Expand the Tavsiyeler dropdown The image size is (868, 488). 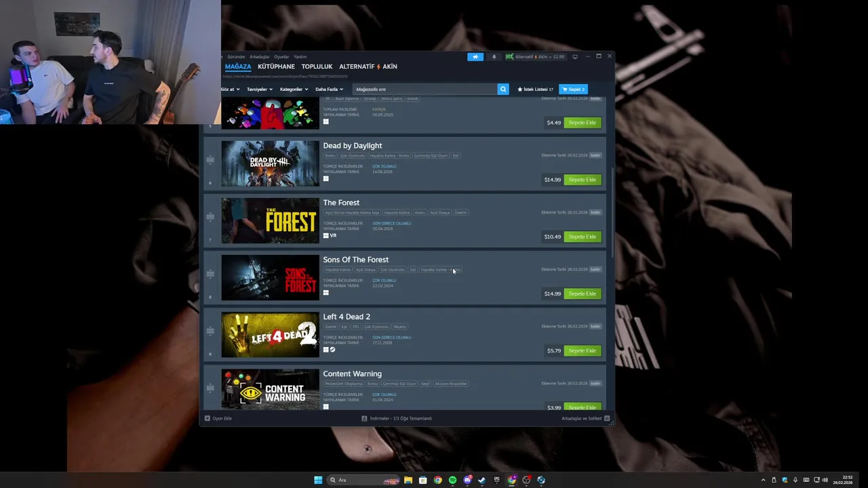pos(260,89)
